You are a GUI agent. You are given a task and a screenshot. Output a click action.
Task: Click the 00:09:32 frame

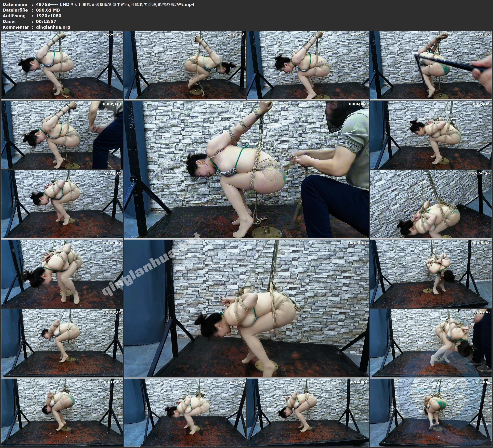coord(62,343)
